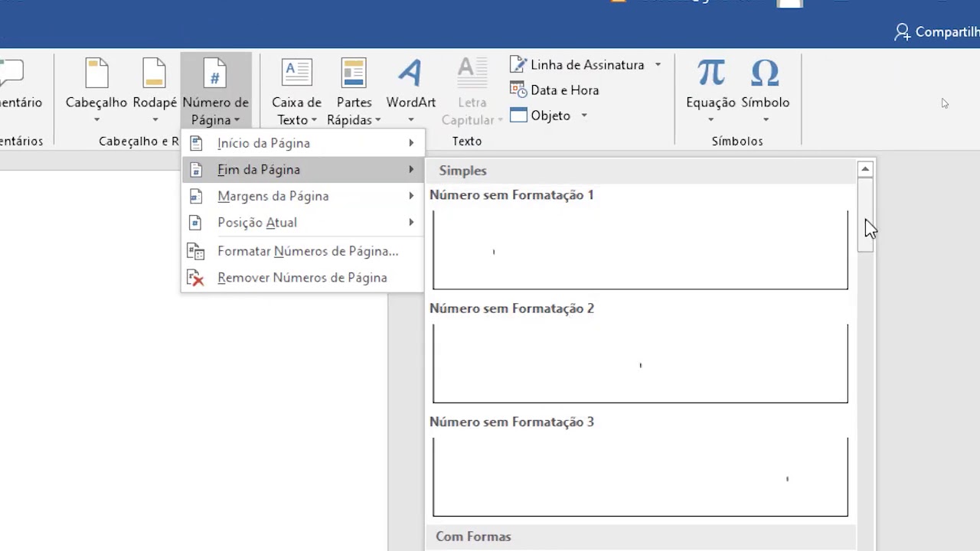Click the Equação pi icon
This screenshot has width=980, height=551.
point(710,75)
